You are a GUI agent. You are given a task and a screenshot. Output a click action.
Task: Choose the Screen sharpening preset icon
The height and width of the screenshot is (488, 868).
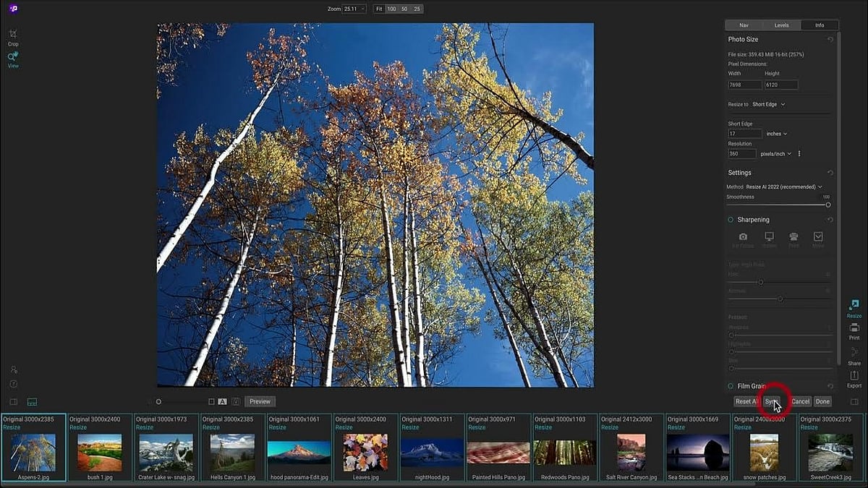click(x=769, y=239)
